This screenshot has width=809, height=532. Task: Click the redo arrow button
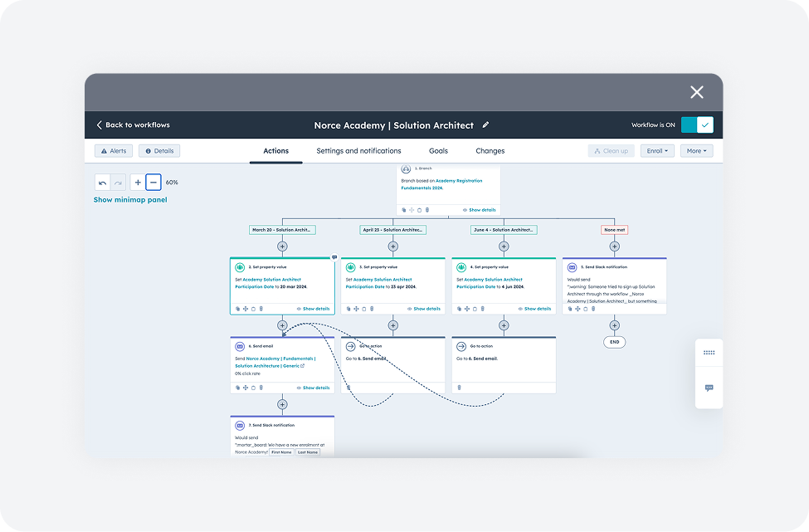tap(118, 183)
